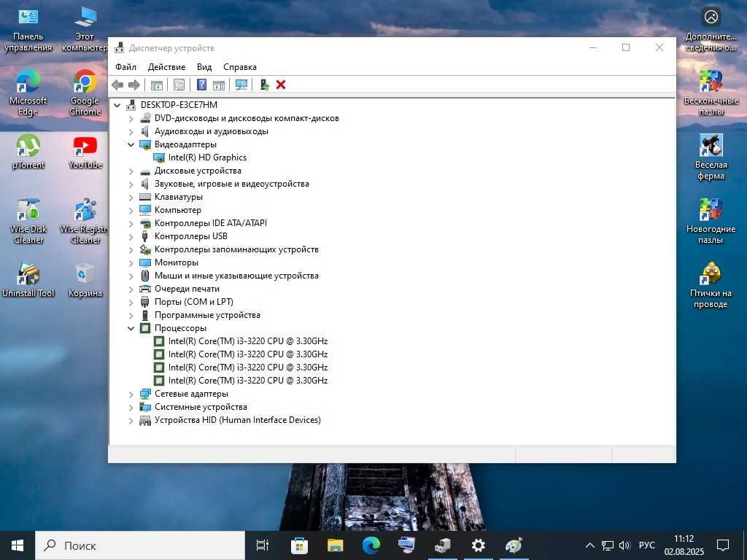Image resolution: width=747 pixels, height=560 pixels.
Task: Open the Действие menu
Action: click(166, 67)
